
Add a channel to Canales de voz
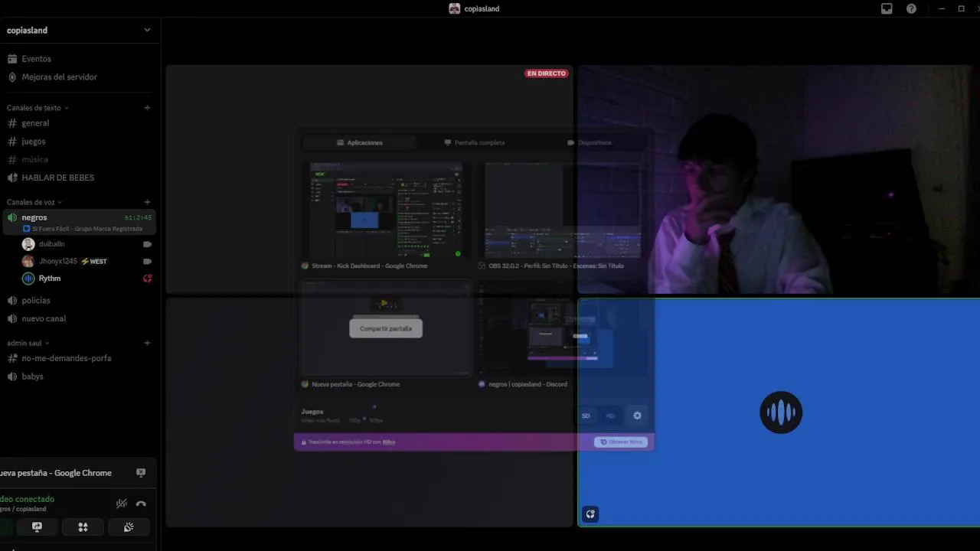[147, 202]
